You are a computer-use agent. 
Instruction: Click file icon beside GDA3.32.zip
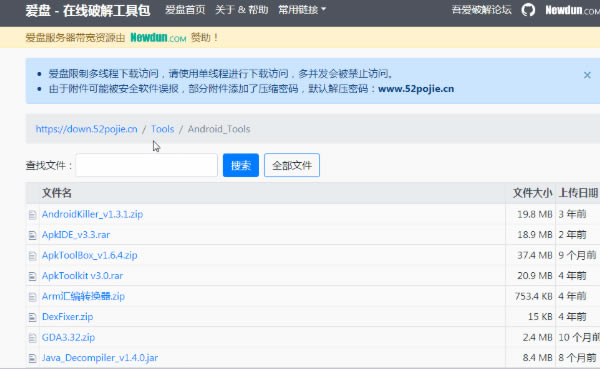(x=33, y=338)
